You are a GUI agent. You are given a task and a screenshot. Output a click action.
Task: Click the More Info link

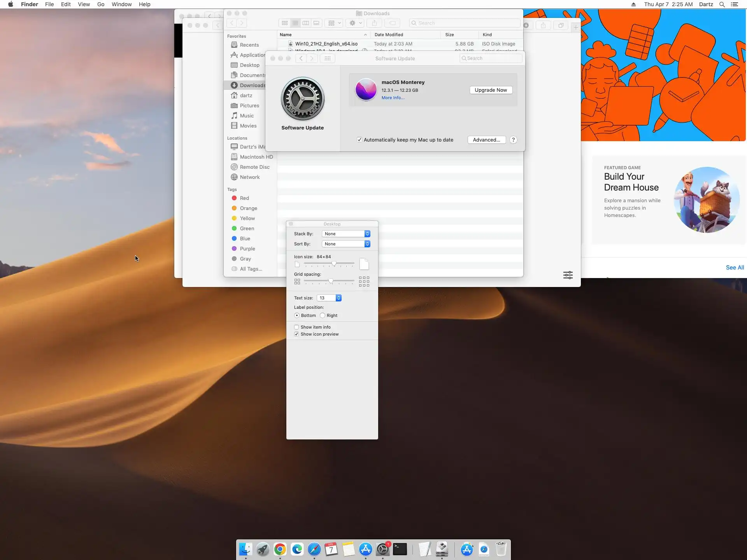pos(393,98)
